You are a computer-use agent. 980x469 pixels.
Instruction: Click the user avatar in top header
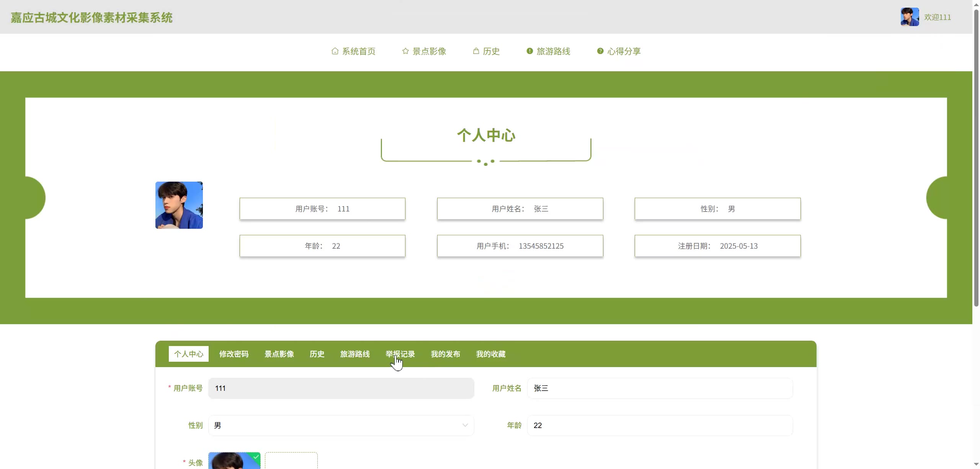(910, 17)
